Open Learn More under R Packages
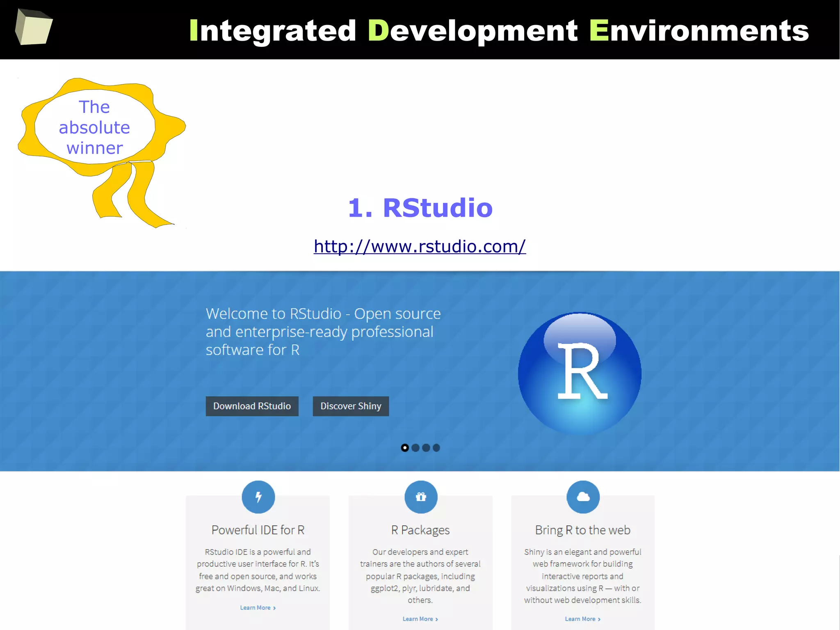The image size is (840, 630). 420,619
